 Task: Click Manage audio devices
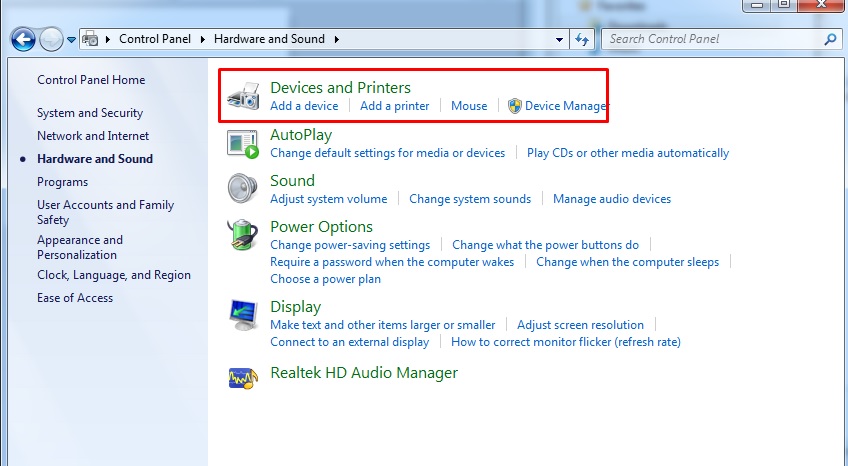pyautogui.click(x=612, y=199)
